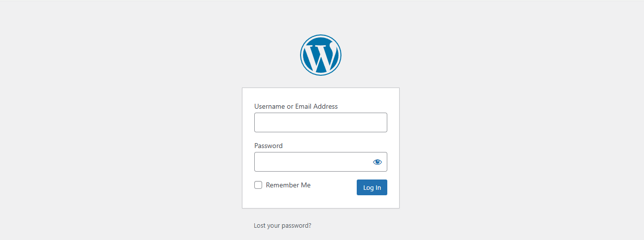This screenshot has height=240, width=644.
Task: Submit the login form with Log In
Action: (x=372, y=187)
